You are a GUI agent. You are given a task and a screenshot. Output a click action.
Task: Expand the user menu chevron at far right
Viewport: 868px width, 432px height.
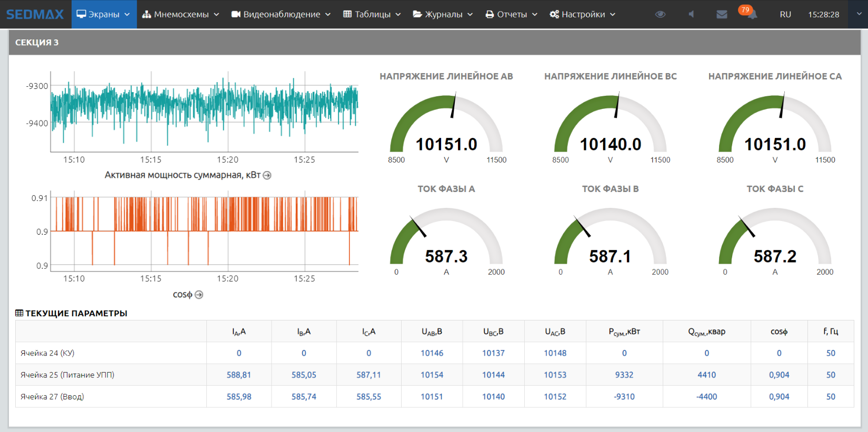coord(859,14)
